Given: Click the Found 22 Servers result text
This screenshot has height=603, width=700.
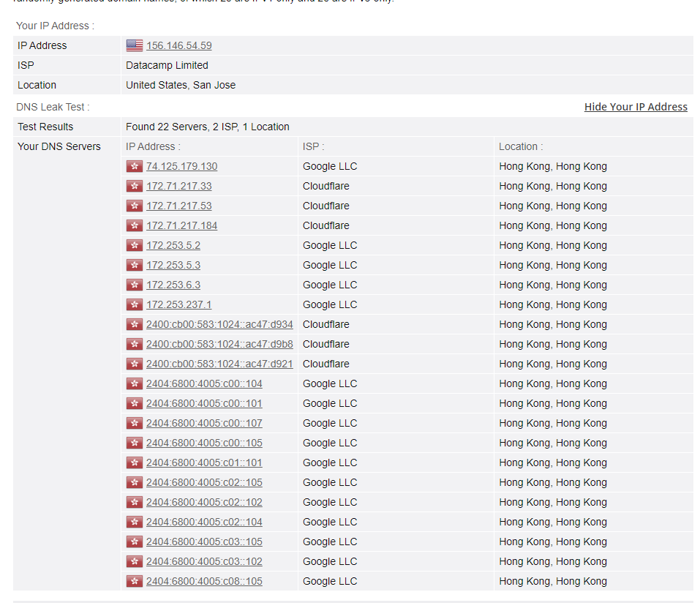Looking at the screenshot, I should click(x=208, y=127).
